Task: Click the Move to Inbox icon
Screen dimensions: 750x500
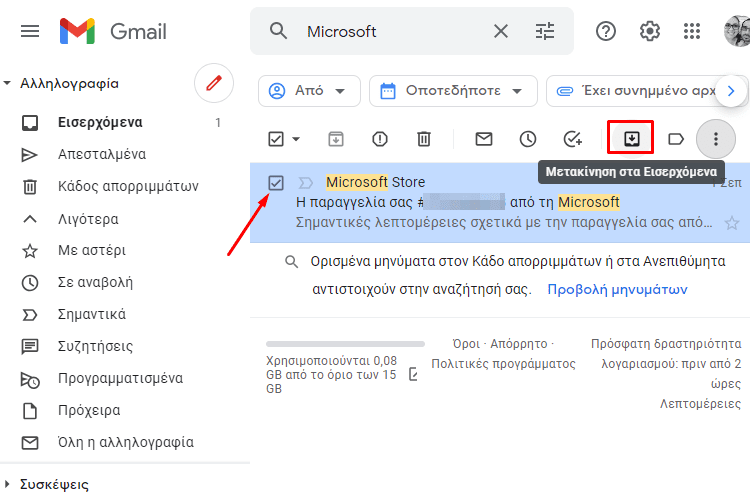Action: pos(632,139)
